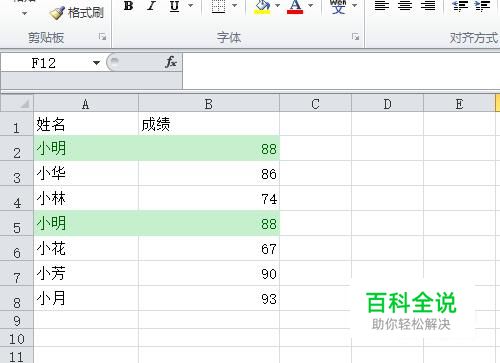Select 小明 cell in row 5
The image size is (500, 363).
[x=86, y=223]
